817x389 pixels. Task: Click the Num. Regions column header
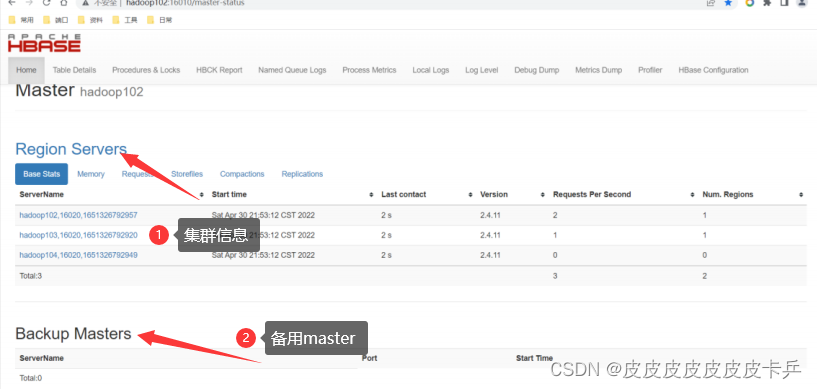tap(728, 195)
